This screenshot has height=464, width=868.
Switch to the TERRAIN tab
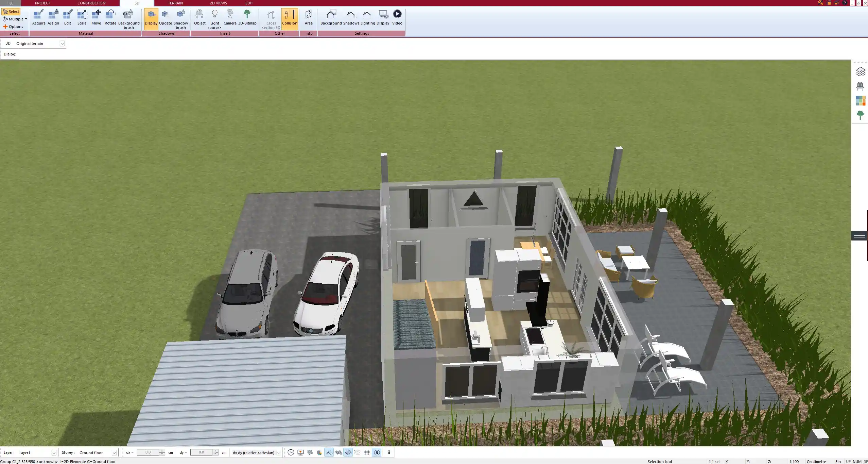175,3
